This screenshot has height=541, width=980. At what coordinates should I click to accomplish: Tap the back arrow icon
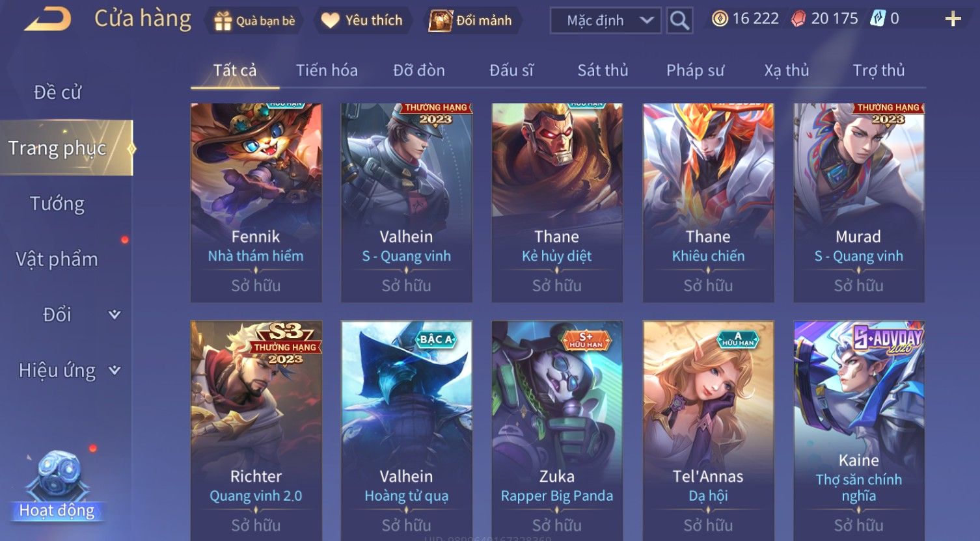click(x=48, y=20)
